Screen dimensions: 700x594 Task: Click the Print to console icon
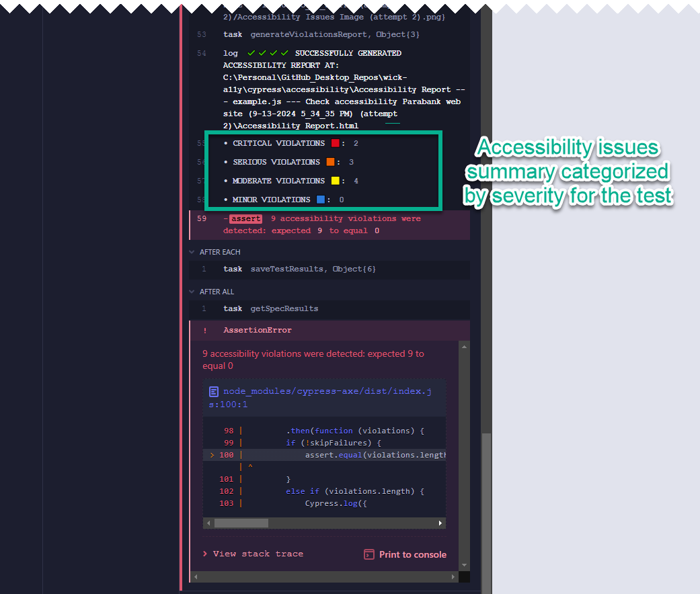point(369,554)
